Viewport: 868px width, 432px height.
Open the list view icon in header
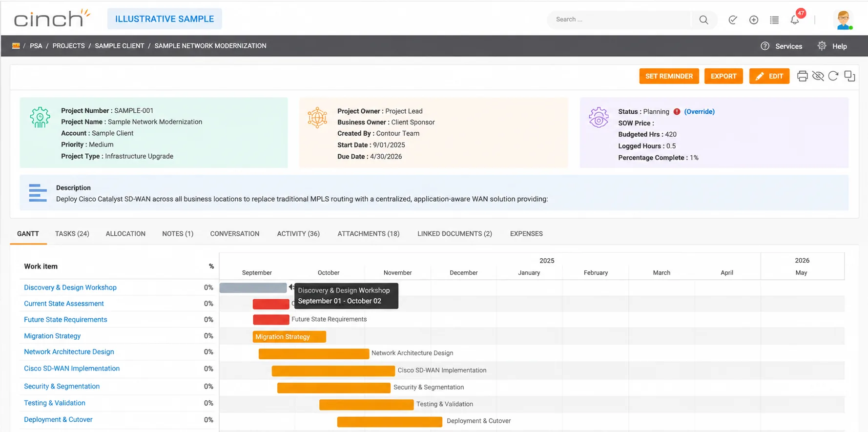point(774,20)
